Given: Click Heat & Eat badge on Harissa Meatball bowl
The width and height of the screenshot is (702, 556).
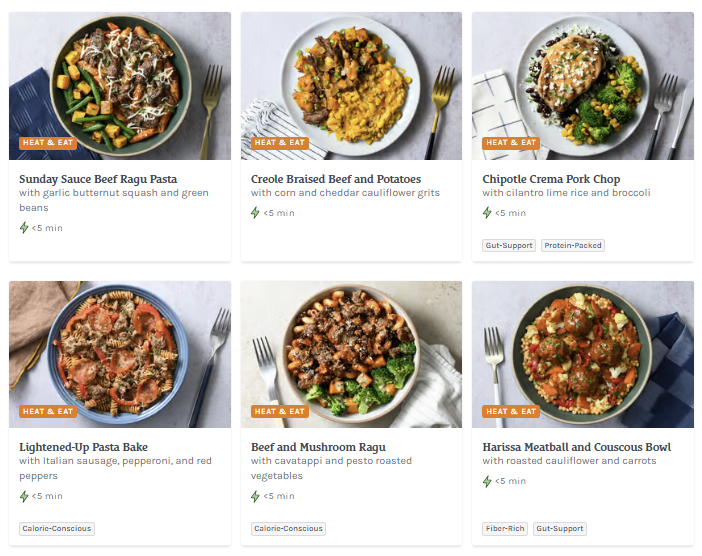Looking at the screenshot, I should [x=511, y=411].
